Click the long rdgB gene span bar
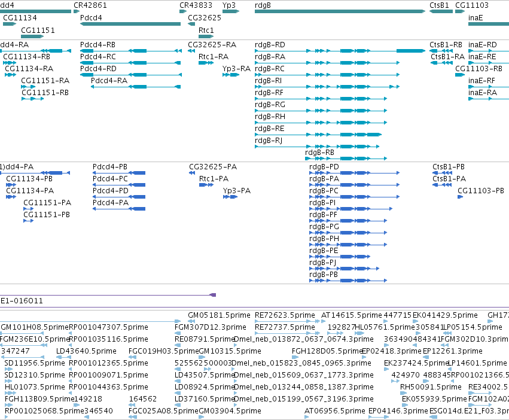509x420 pixels. coord(340,11)
